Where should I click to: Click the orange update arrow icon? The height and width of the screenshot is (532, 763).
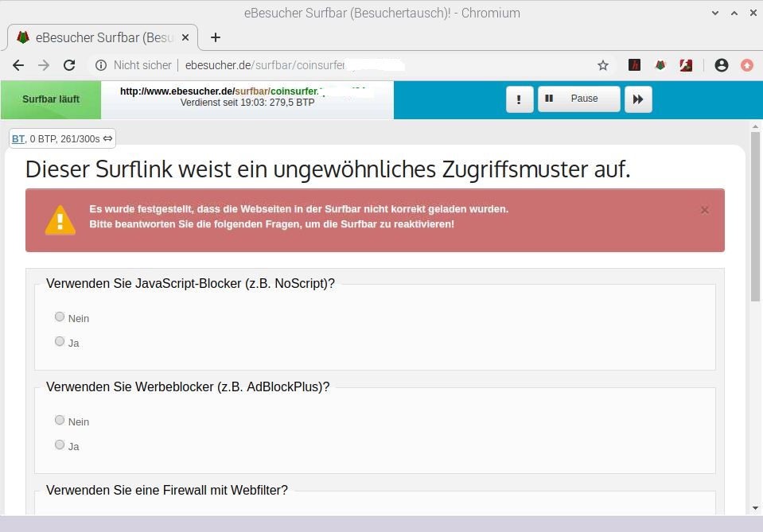coord(746,65)
